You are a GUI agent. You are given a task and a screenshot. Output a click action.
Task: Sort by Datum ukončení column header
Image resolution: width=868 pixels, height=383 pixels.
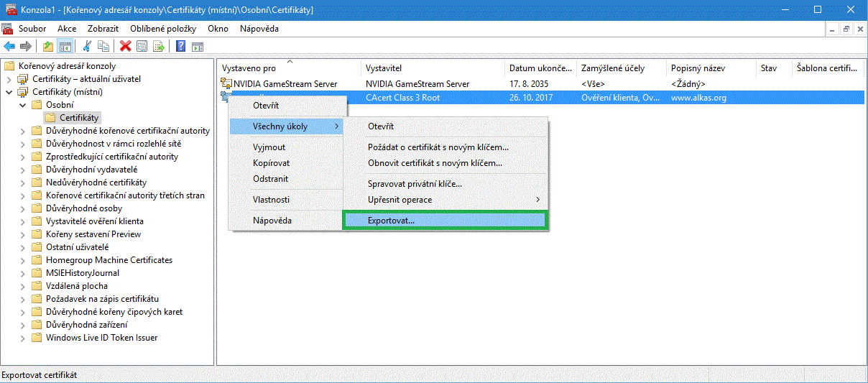click(x=539, y=68)
